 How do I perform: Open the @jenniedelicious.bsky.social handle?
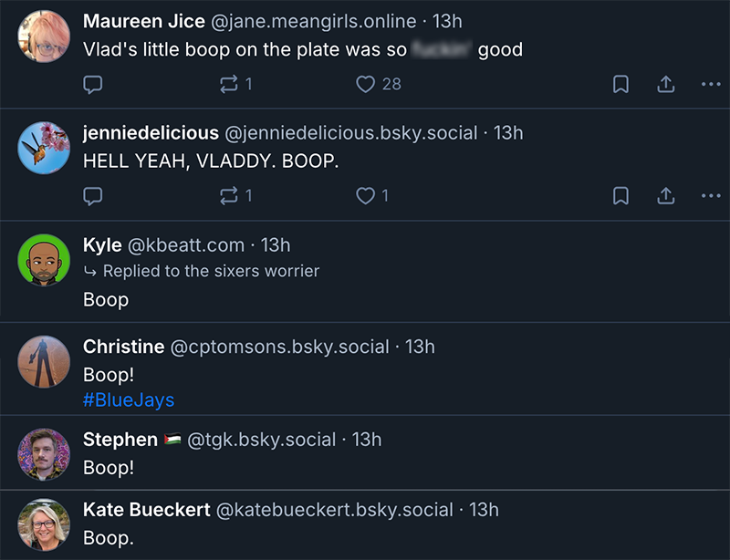(x=351, y=133)
